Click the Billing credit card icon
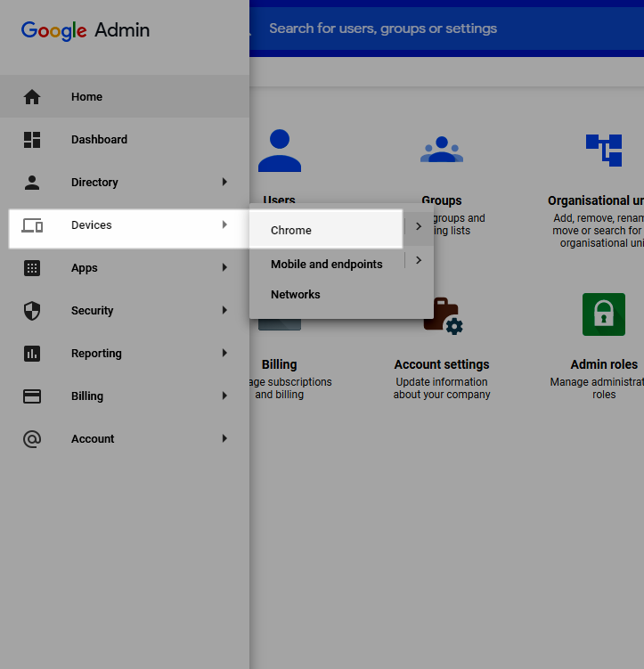 click(x=32, y=396)
